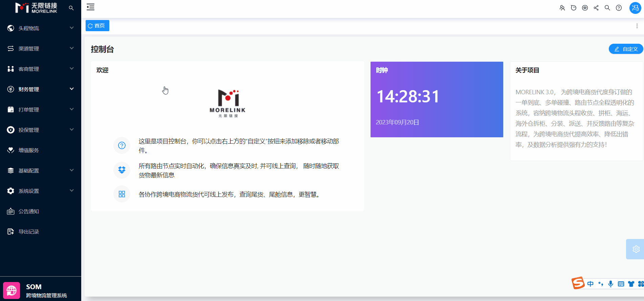Open global search from header magnifier
The image size is (644, 301).
(607, 8)
